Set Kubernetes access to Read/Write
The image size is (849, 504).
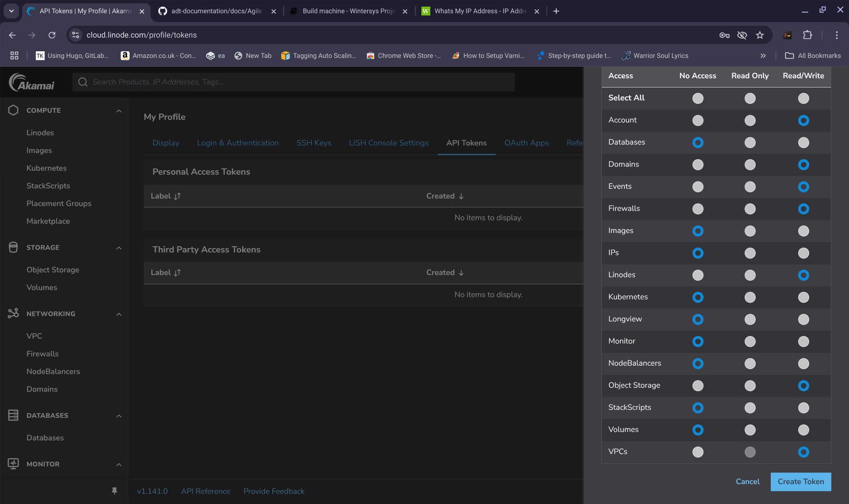[803, 297]
